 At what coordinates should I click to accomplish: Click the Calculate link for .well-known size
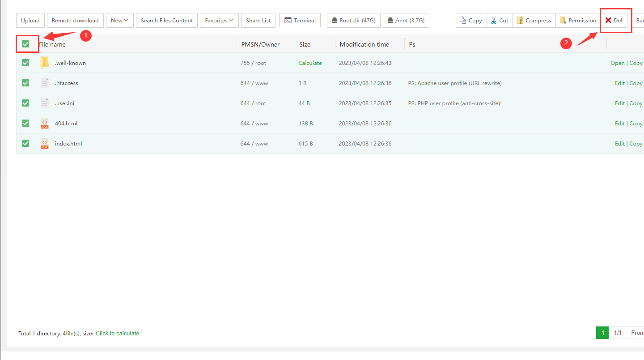(x=310, y=63)
